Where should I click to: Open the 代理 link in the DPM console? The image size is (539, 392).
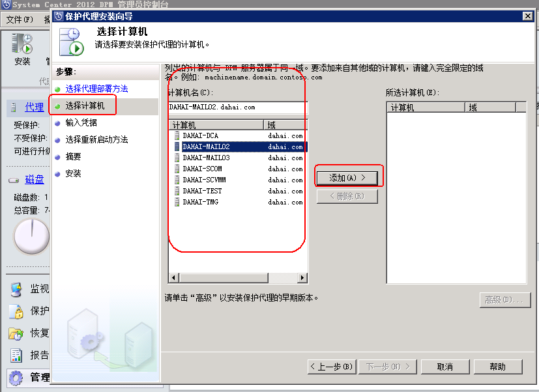click(34, 107)
